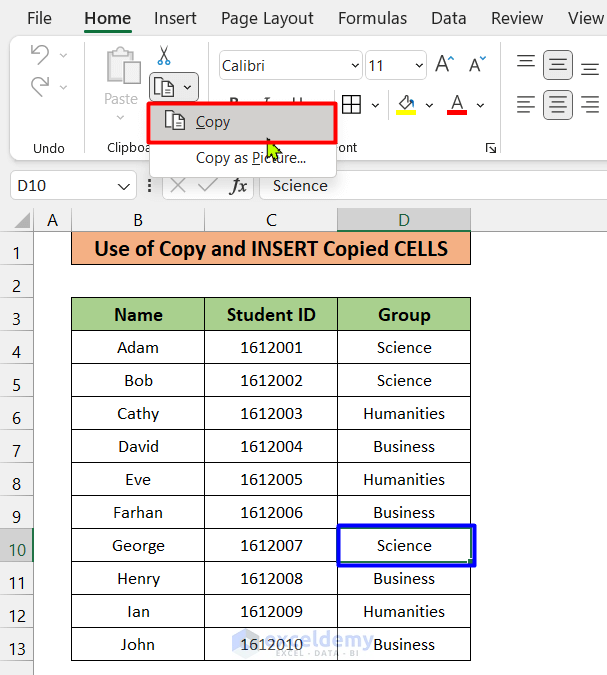Increase font size with larger A icon

point(446,66)
